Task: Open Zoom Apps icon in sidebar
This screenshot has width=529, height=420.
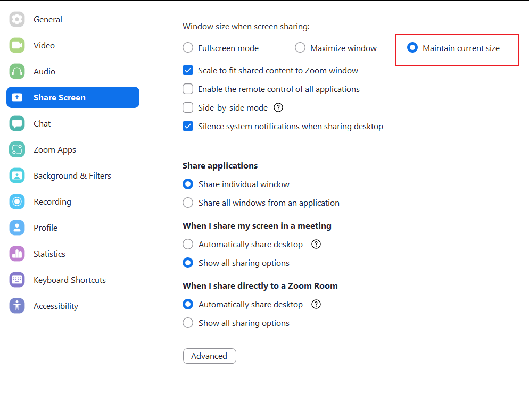Action: 17,150
